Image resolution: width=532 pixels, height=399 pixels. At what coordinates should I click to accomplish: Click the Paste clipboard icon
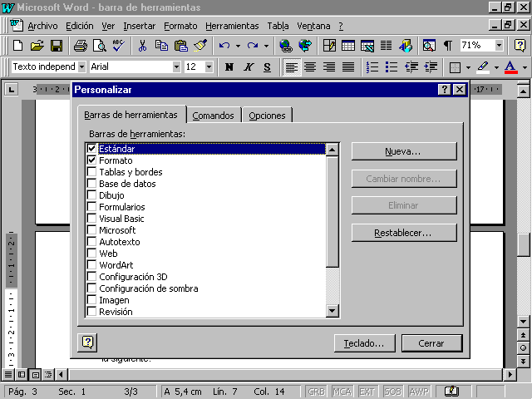pos(181,45)
